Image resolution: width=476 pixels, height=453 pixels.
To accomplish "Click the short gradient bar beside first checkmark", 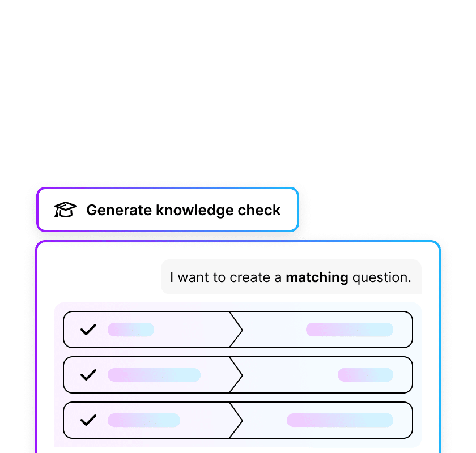I will pos(131,330).
